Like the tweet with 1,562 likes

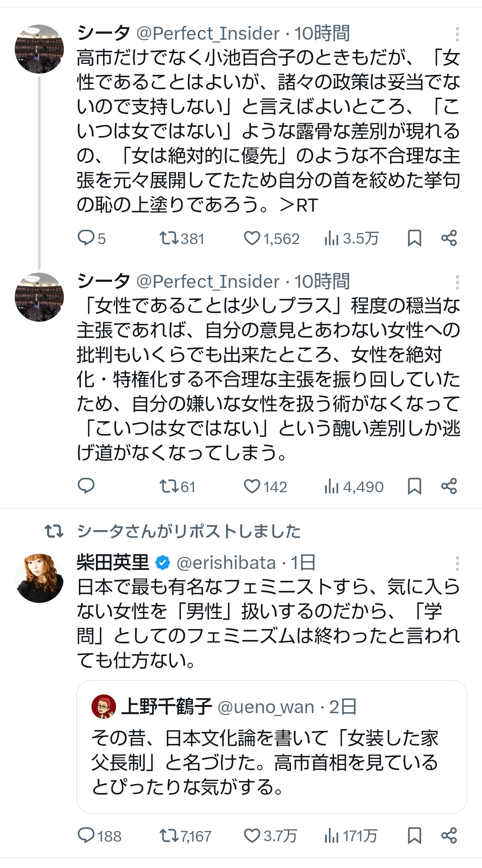click(x=252, y=238)
